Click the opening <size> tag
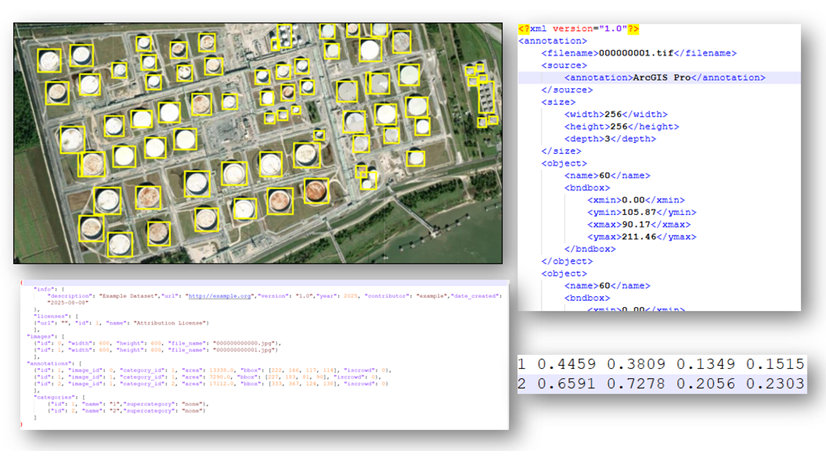826x465 pixels. 558,102
